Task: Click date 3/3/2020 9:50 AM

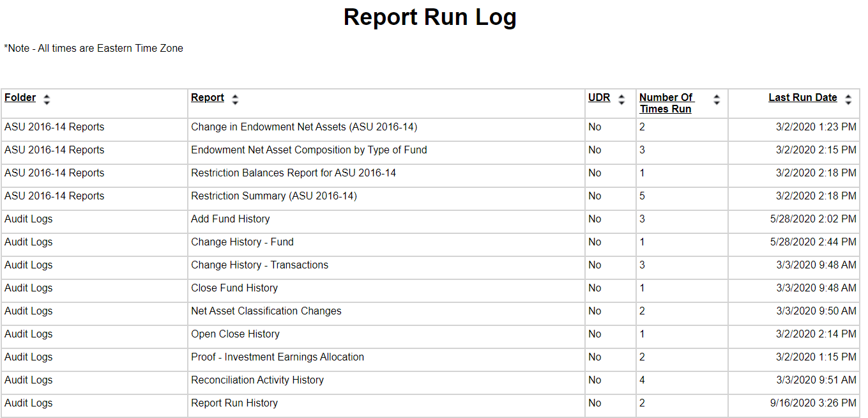Action: (x=816, y=311)
